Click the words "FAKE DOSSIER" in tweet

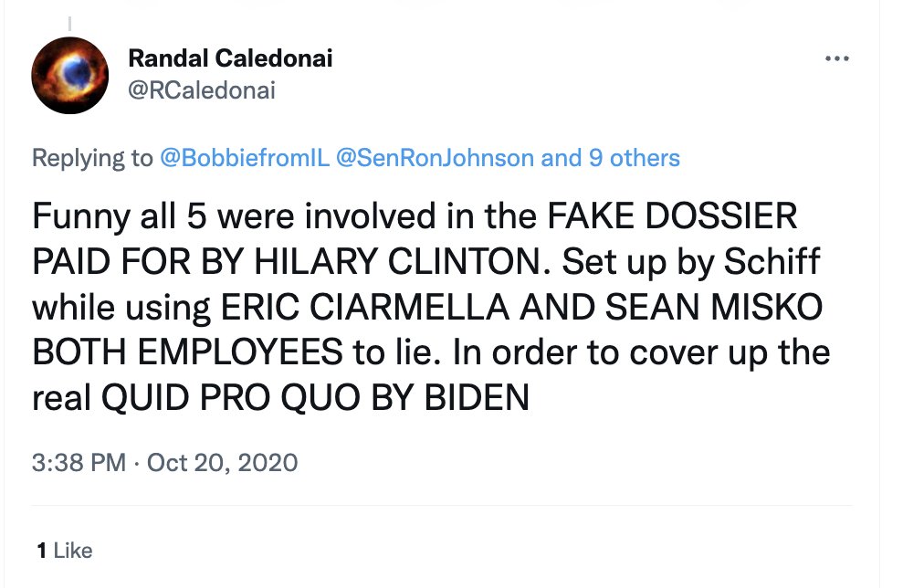[672, 217]
